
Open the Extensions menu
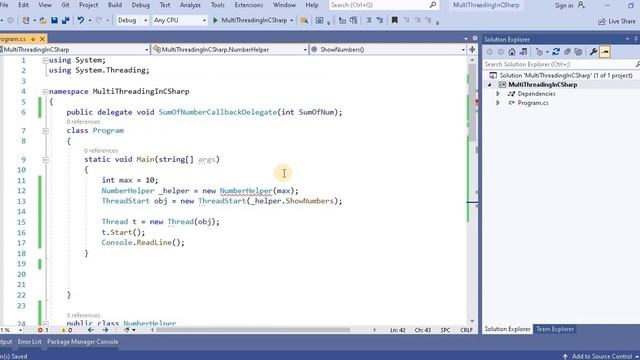pos(249,5)
